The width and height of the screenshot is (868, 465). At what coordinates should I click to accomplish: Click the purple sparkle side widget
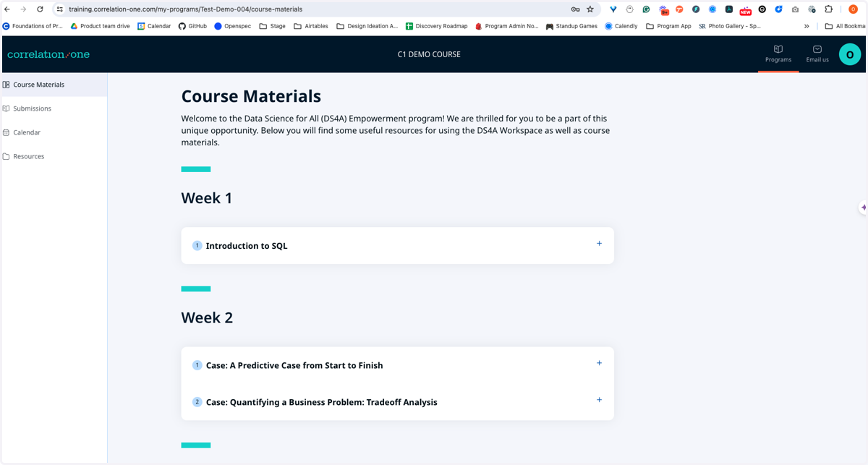(863, 208)
